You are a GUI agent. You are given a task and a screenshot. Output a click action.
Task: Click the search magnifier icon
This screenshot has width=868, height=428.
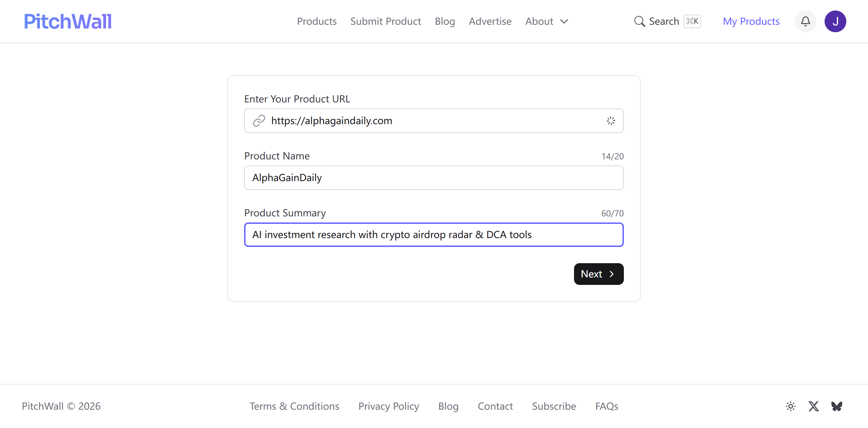click(639, 21)
